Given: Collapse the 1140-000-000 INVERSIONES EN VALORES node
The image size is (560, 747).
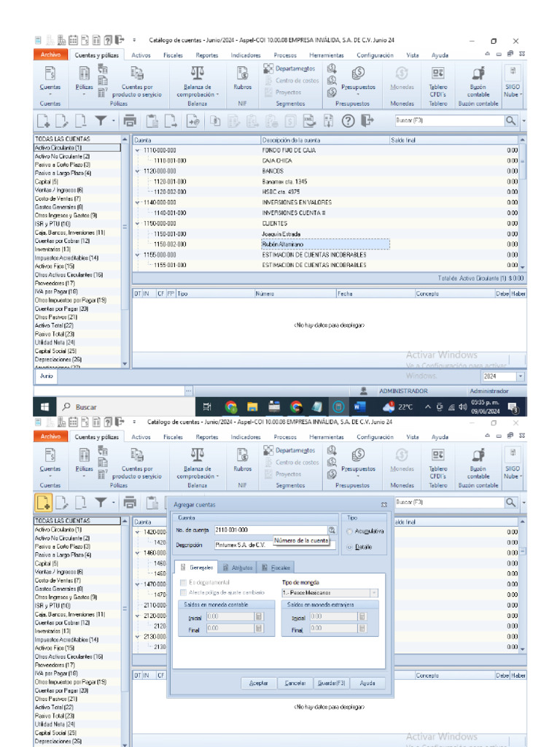Looking at the screenshot, I should click(138, 203).
